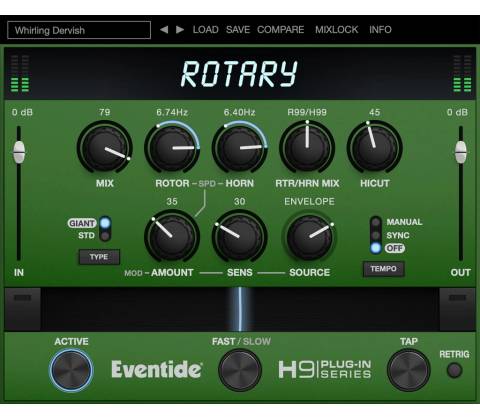Image resolution: width=480 pixels, height=420 pixels.
Task: Click the ENVELOPE source label
Action: [x=309, y=201]
